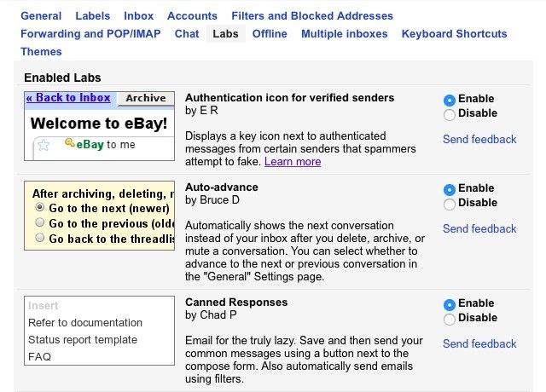Click the Learn more link
Viewport: 546px width, 392px height.
[293, 162]
